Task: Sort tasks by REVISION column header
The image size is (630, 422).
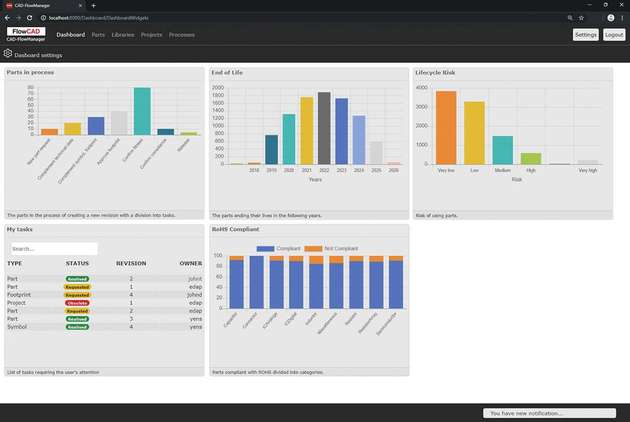Action: click(x=131, y=263)
